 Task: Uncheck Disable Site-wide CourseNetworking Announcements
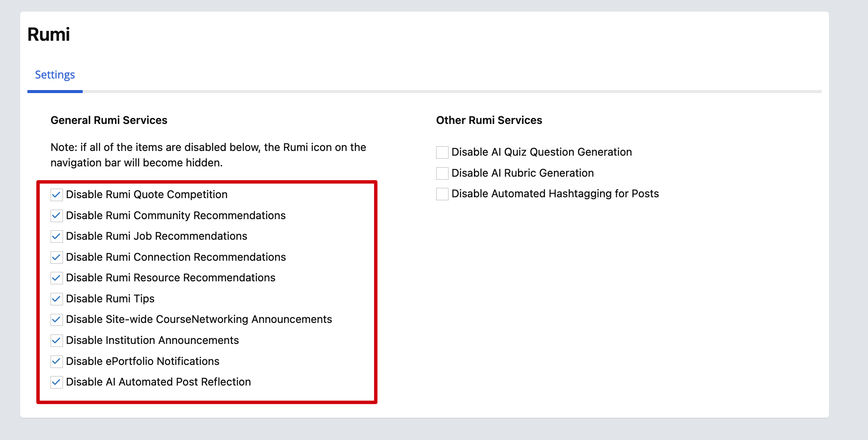57,319
